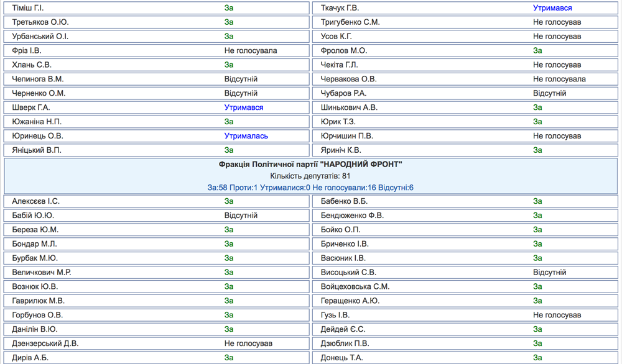Viewport: 622px width, 364px height.
Task: Click Юринець О.В. Утримались status
Action: click(246, 136)
